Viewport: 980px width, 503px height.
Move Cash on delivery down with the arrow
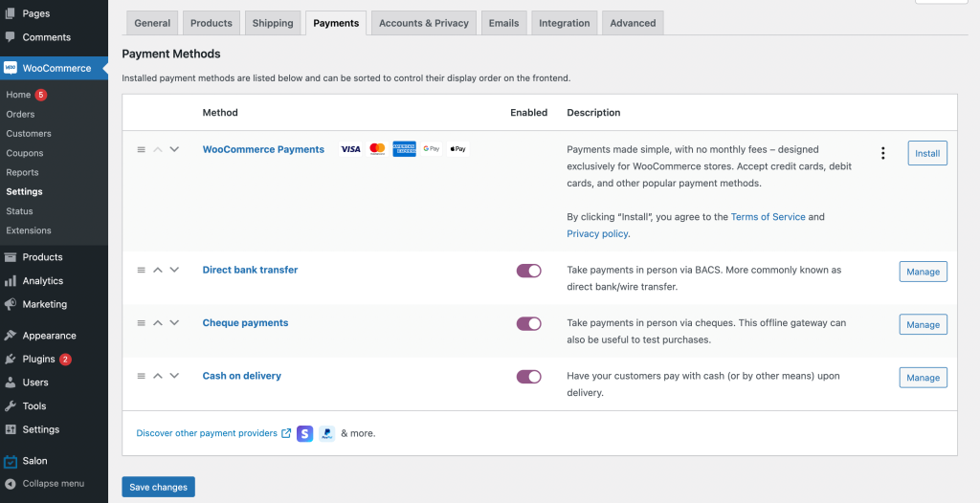(174, 376)
